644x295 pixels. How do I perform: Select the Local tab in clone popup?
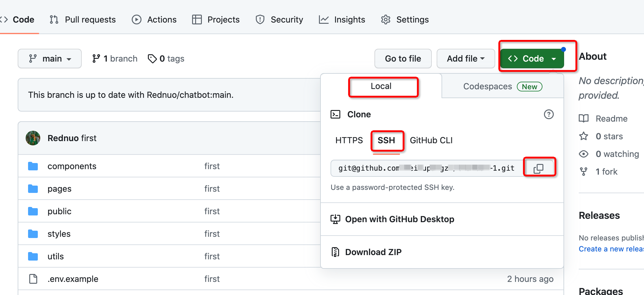(x=381, y=86)
